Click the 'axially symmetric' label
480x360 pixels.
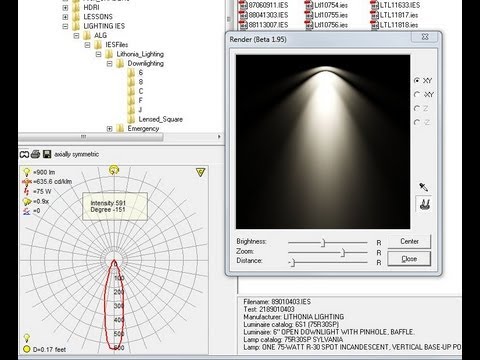click(76, 154)
